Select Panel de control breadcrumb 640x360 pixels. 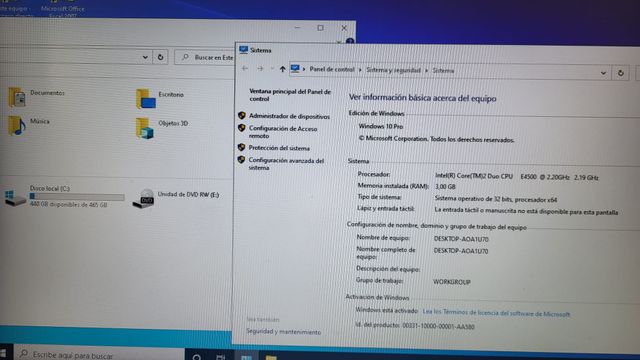click(x=332, y=69)
